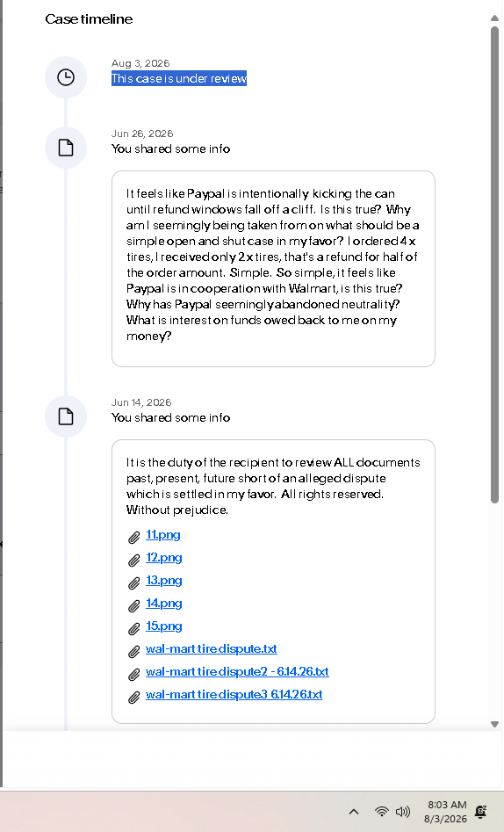The height and width of the screenshot is (832, 504).
Task: Click the paperclip icon beside 11.png
Action: (134, 538)
